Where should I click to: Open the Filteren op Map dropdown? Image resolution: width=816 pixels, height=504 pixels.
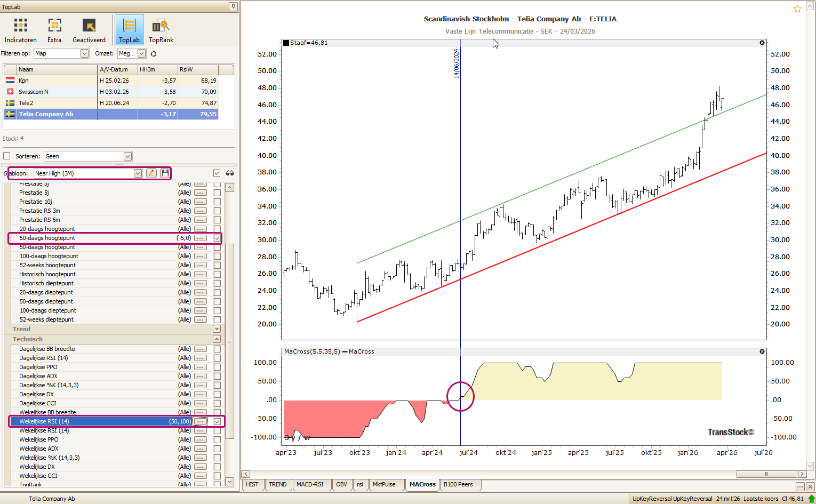click(84, 53)
